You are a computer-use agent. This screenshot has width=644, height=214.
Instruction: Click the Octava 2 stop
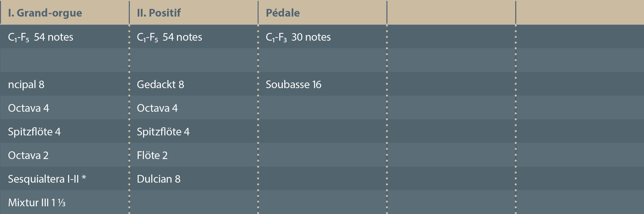click(28, 155)
